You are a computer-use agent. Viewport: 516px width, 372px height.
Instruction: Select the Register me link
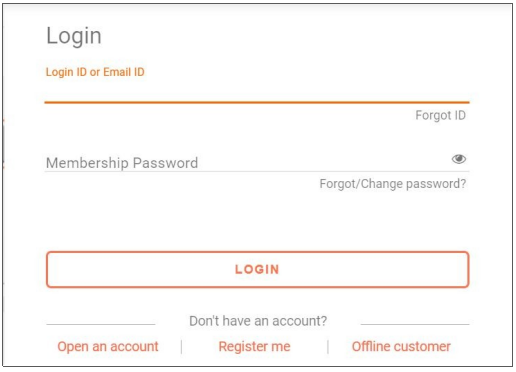254,346
